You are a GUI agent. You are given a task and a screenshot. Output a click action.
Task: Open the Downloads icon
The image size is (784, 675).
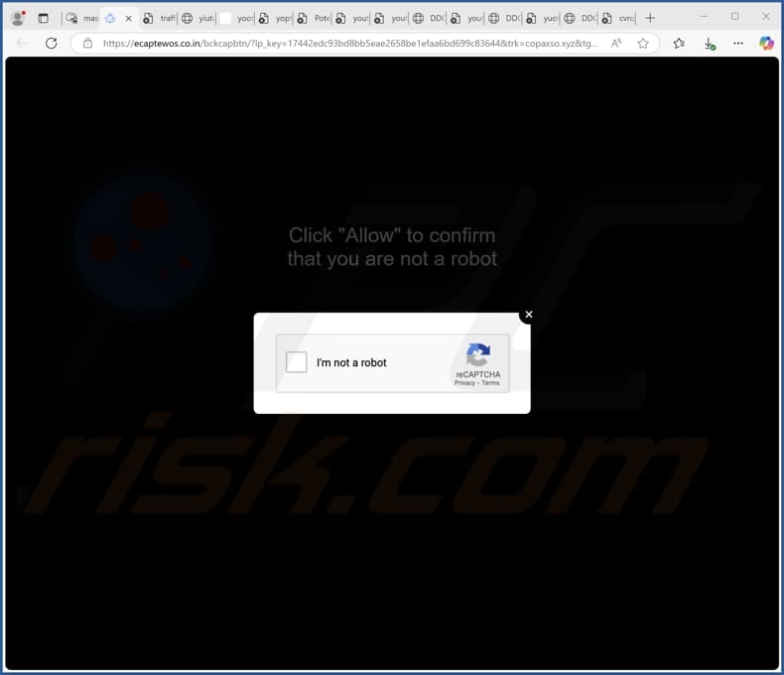click(710, 44)
